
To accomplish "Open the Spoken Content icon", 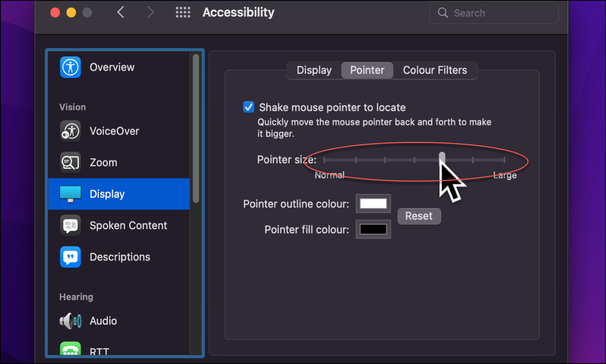I will click(x=70, y=225).
